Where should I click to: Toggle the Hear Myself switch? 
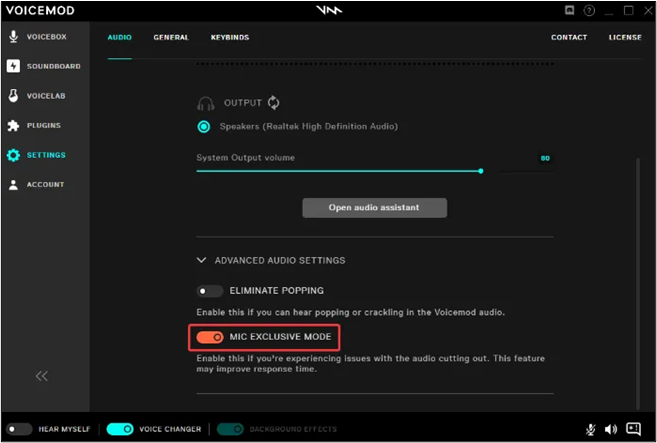click(19, 429)
